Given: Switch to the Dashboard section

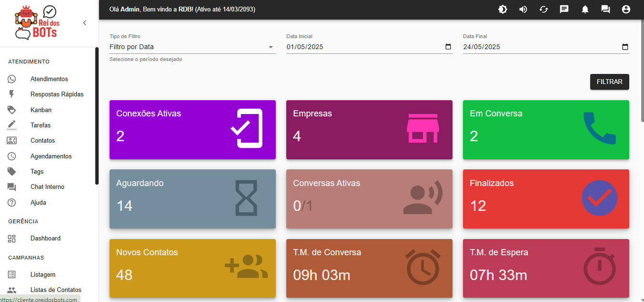Looking at the screenshot, I should tap(45, 238).
